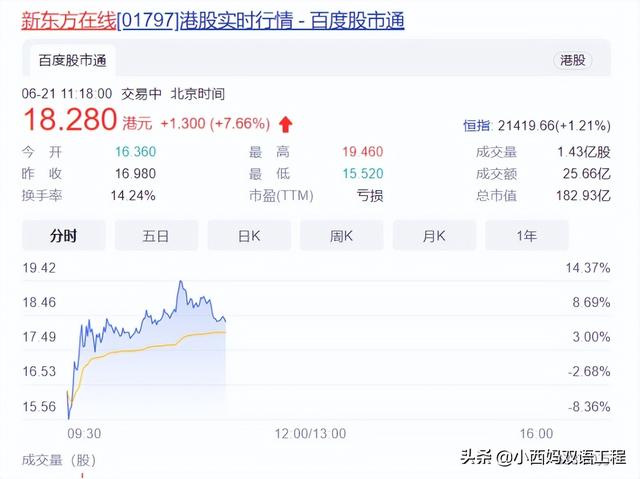
Task: Switch to the 1年 chart tab
Action: (x=527, y=235)
